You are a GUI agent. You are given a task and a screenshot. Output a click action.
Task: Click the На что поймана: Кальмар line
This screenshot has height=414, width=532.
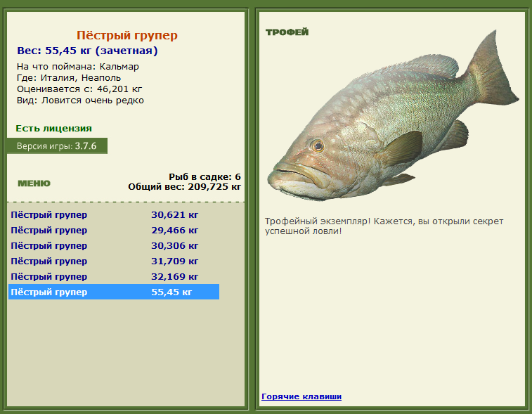click(78, 67)
